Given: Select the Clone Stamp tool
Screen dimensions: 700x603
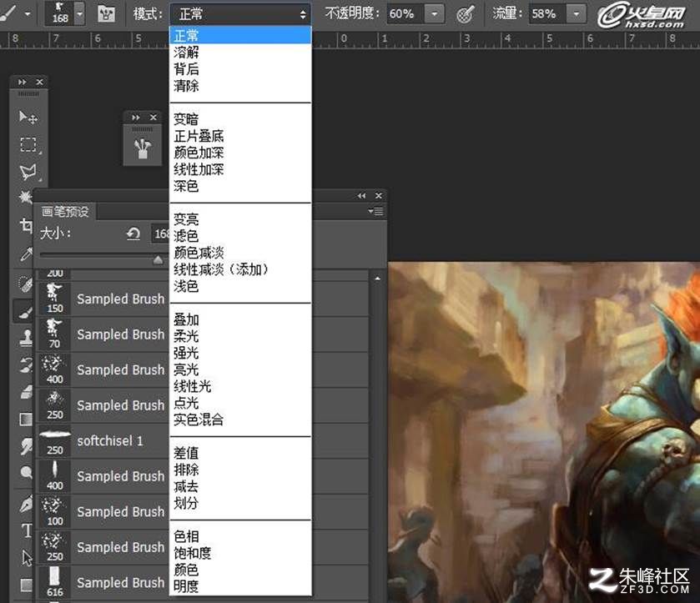Looking at the screenshot, I should point(26,339).
